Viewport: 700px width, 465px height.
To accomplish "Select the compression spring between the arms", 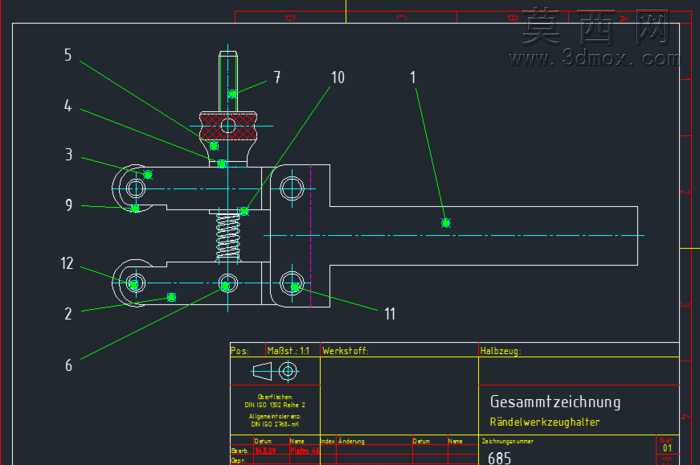I will tap(228, 237).
